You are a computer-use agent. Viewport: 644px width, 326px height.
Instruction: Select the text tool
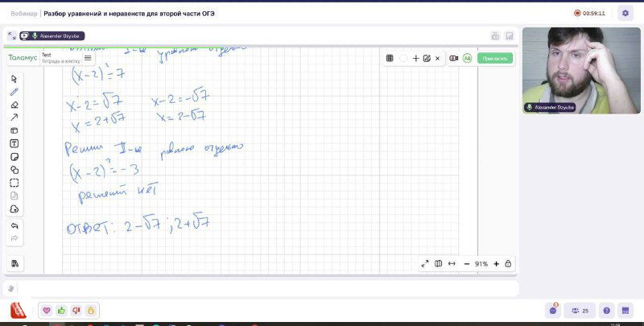14,143
